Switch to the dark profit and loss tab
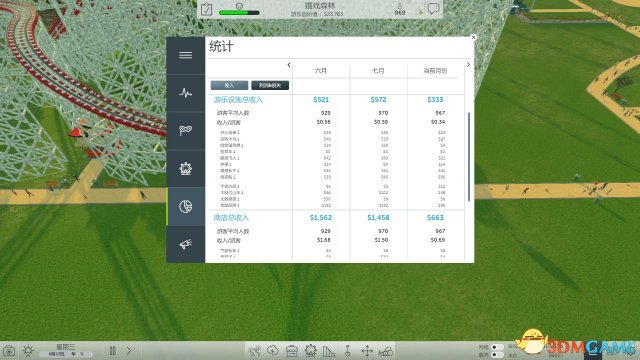The width and height of the screenshot is (640, 360). (270, 85)
